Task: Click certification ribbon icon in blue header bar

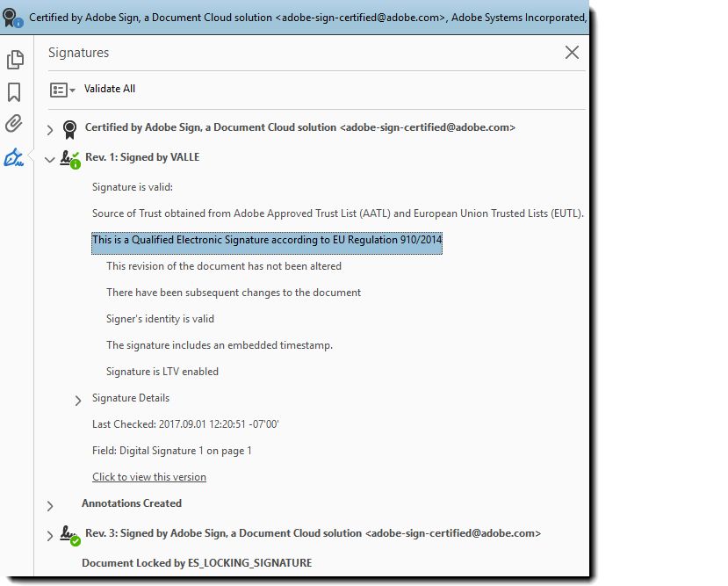Action: click(x=11, y=18)
